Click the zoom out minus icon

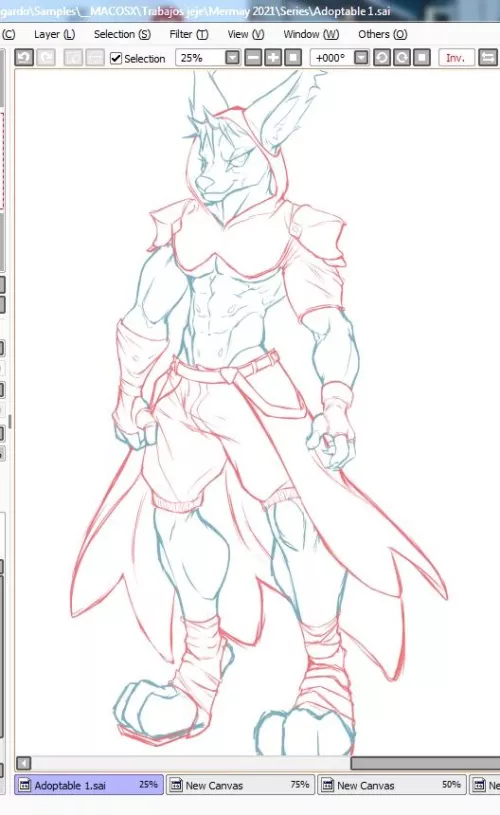click(x=253, y=57)
